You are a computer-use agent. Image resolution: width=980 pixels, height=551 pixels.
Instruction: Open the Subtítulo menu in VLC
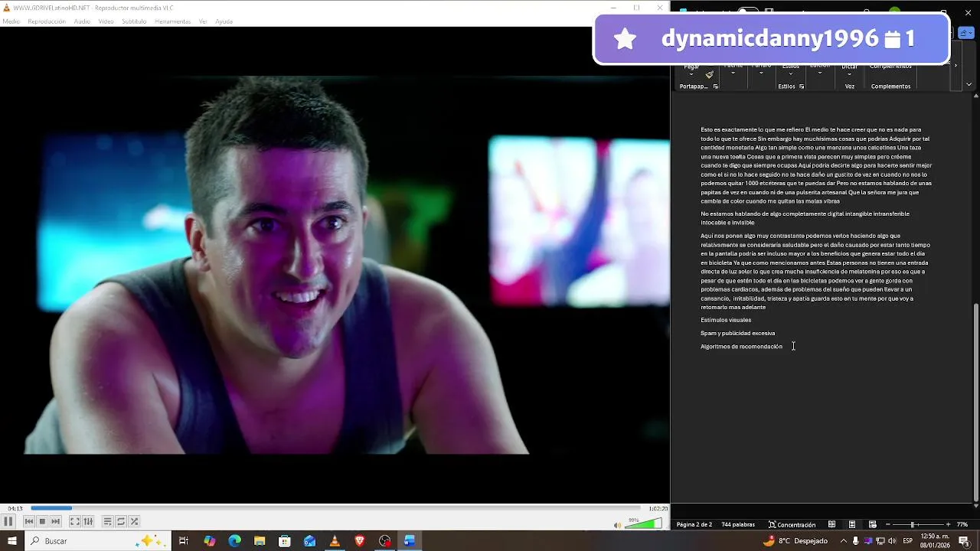134,21
